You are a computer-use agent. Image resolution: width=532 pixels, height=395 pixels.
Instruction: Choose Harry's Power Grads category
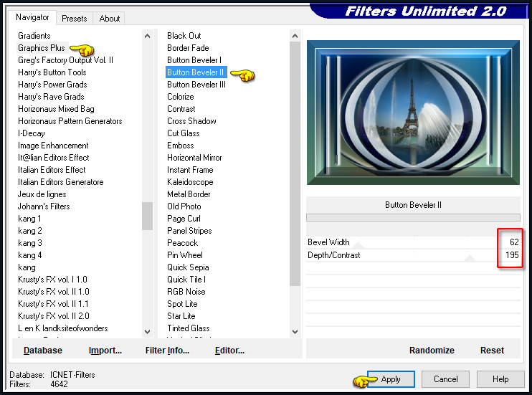(x=52, y=85)
